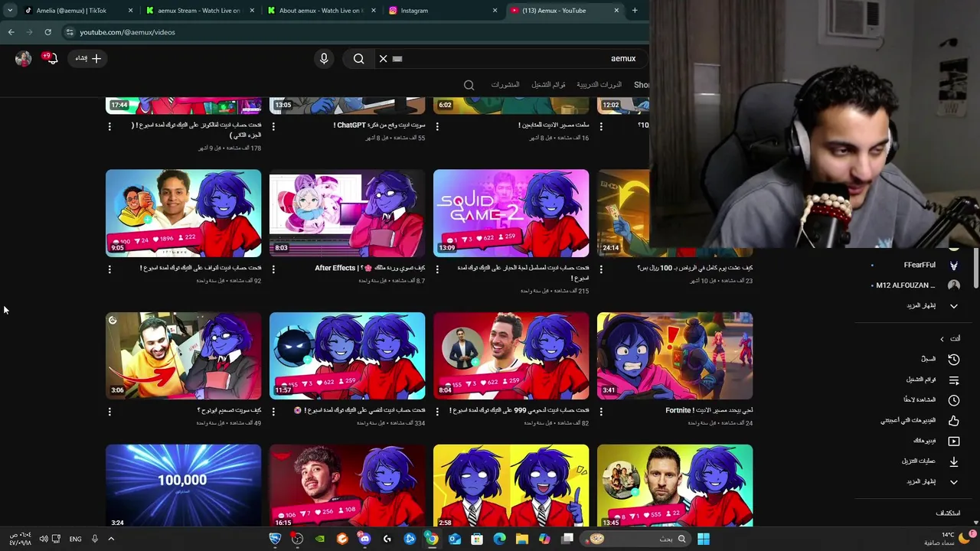
Task: Open options menu for Squid Game video
Action: point(437,269)
